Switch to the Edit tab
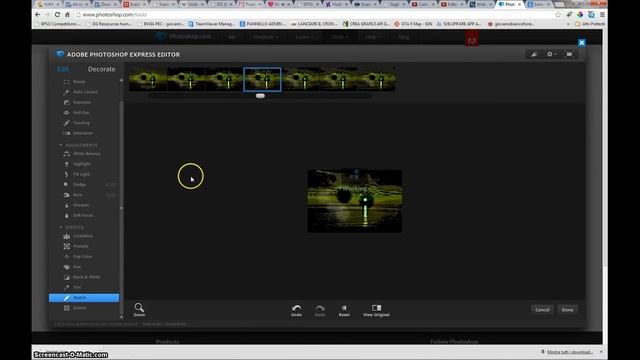The image size is (640, 360). pyautogui.click(x=63, y=69)
